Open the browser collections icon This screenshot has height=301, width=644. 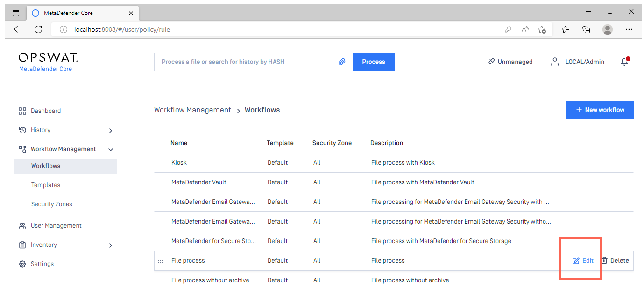point(587,29)
